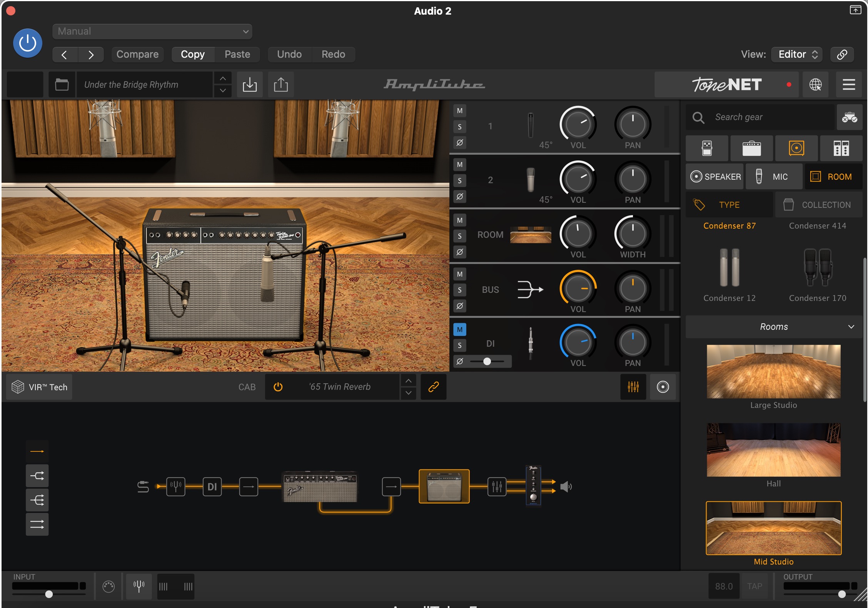Select the TYPE filter tab
The image size is (868, 608).
coord(729,205)
